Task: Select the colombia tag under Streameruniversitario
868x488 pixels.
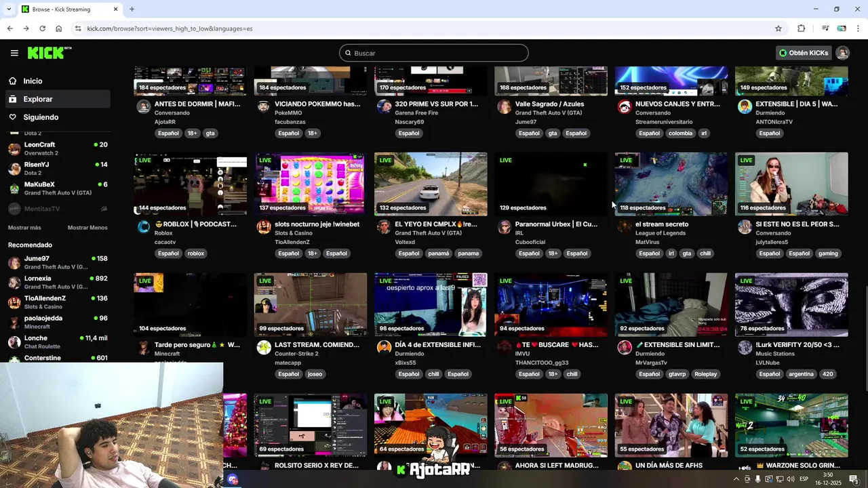Action: [x=680, y=134]
